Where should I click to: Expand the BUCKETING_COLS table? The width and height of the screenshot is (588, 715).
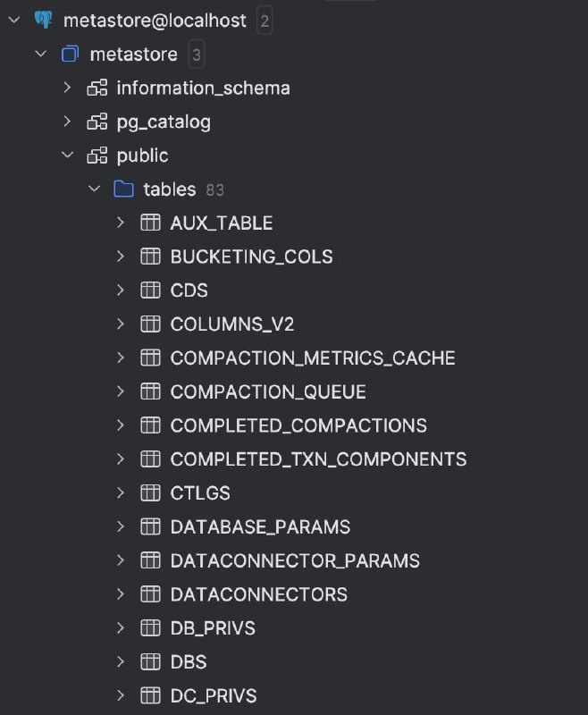click(x=121, y=257)
